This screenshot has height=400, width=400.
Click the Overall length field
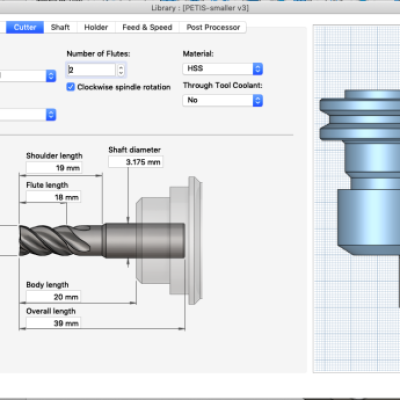click(53, 323)
